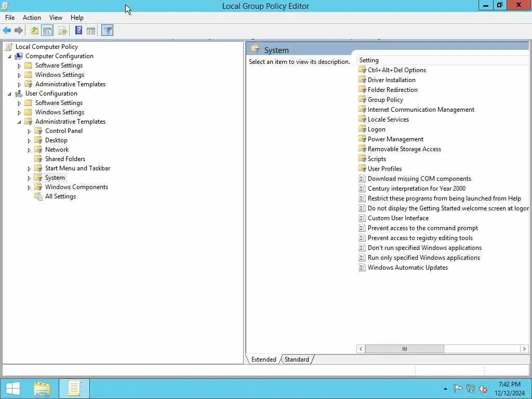Click the Shared Folders folder icon
Viewport: 532px width, 399px height.
[38, 159]
